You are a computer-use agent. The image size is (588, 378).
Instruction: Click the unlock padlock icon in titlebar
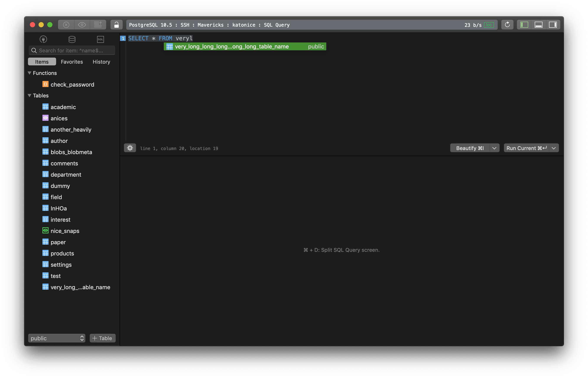(116, 24)
